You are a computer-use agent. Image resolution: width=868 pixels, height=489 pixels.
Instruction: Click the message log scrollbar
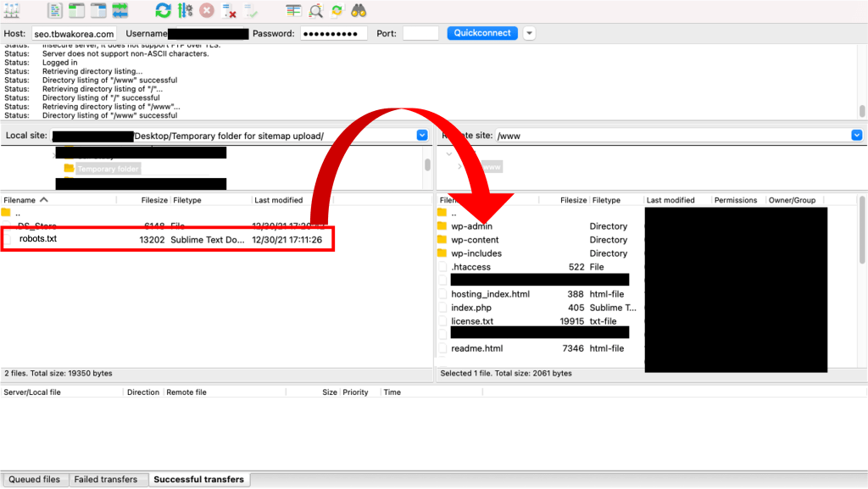862,111
